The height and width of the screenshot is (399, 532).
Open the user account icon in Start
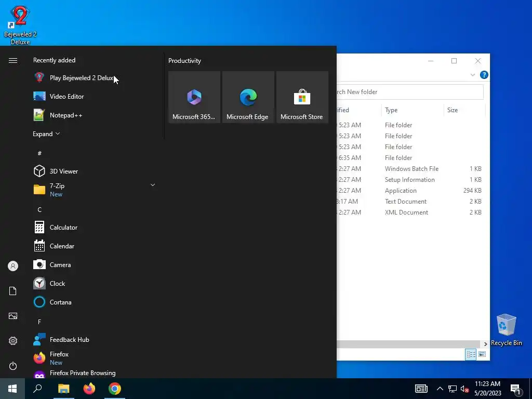[x=13, y=266]
